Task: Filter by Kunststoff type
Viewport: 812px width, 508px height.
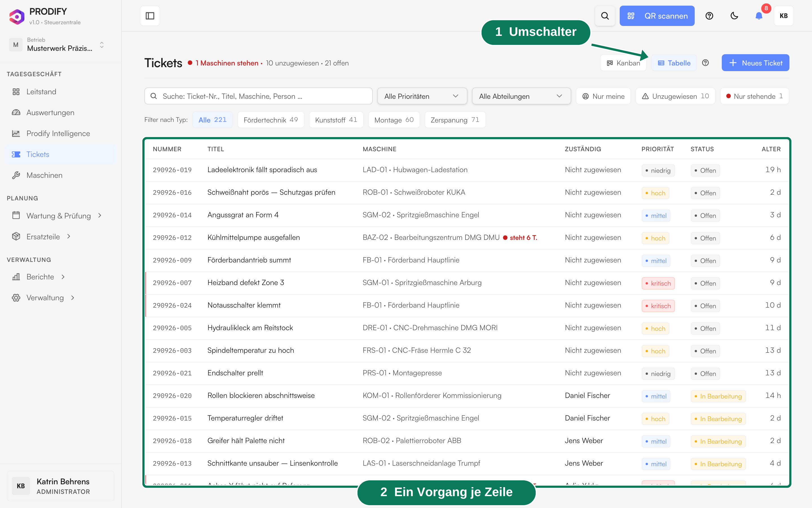Action: click(336, 120)
